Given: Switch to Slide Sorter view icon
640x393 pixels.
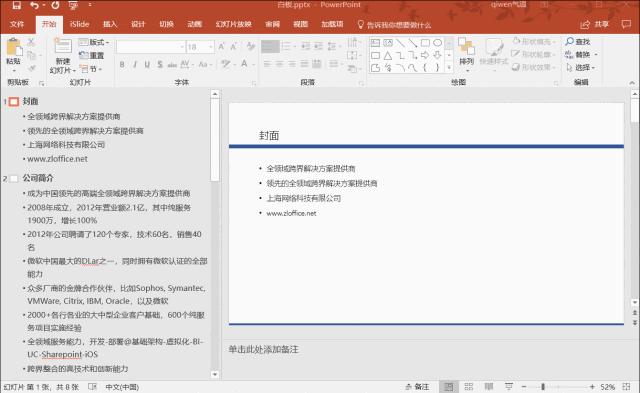Looking at the screenshot, I should 469,386.
